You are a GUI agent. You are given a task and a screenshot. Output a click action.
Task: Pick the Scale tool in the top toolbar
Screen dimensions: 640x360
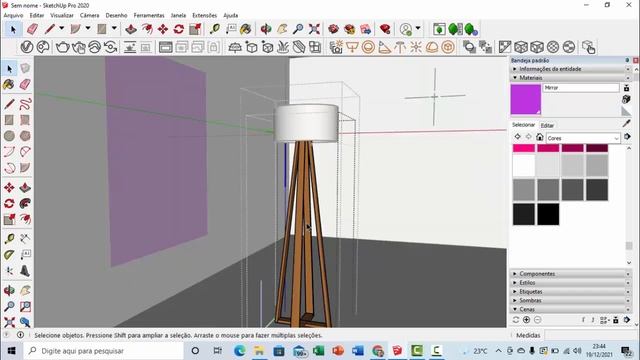[x=195, y=29]
